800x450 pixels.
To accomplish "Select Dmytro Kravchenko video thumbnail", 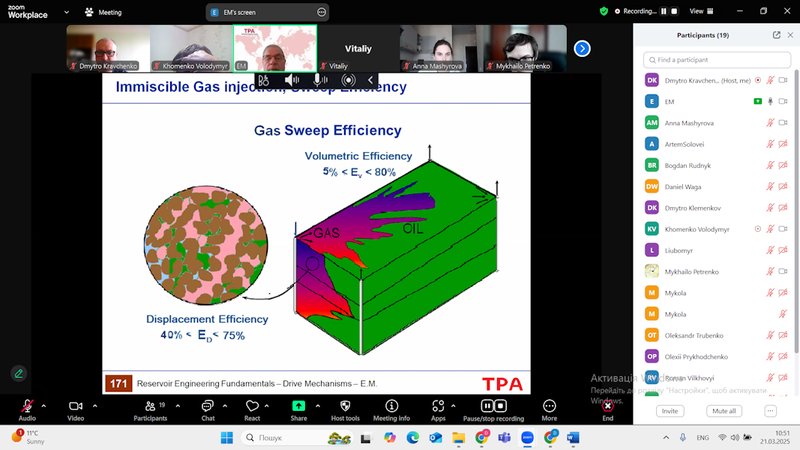I will tap(108, 48).
